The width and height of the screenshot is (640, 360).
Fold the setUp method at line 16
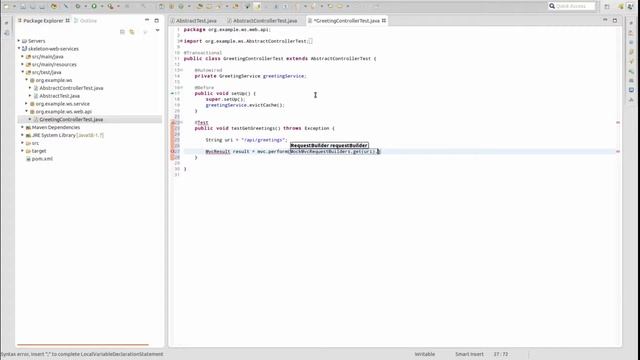click(x=181, y=87)
